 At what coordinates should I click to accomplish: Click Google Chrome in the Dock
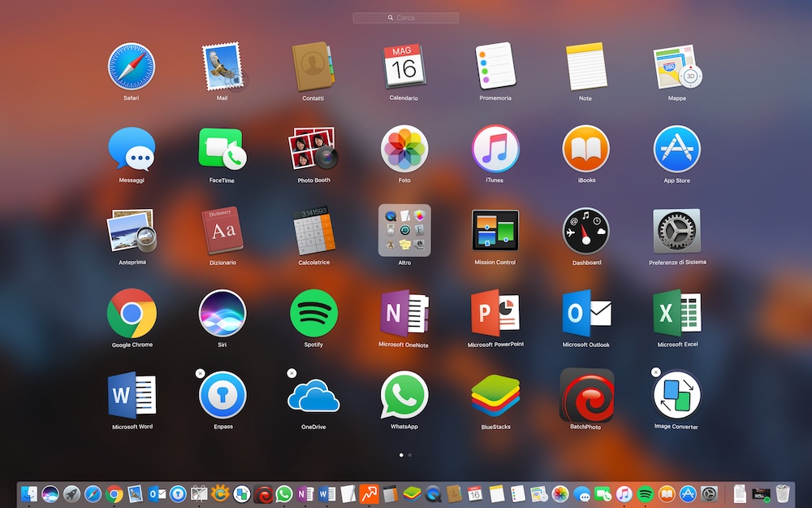point(114,494)
